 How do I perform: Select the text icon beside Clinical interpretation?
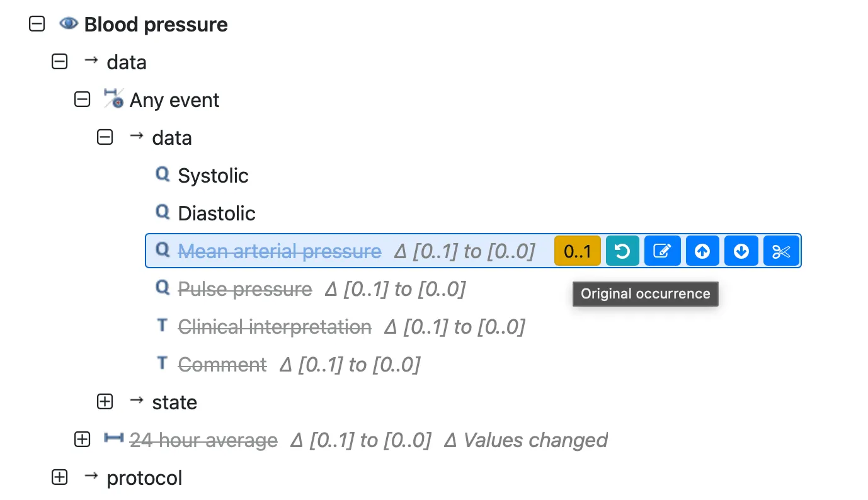click(x=163, y=325)
